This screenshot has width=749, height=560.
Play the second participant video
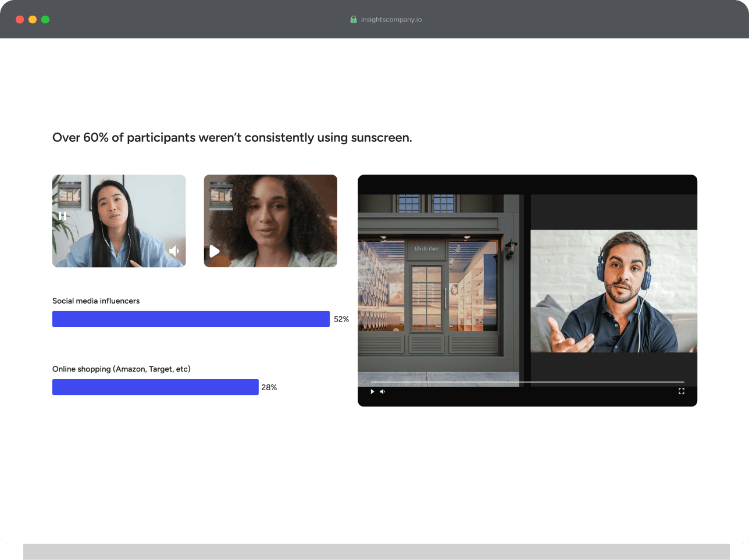pyautogui.click(x=214, y=251)
